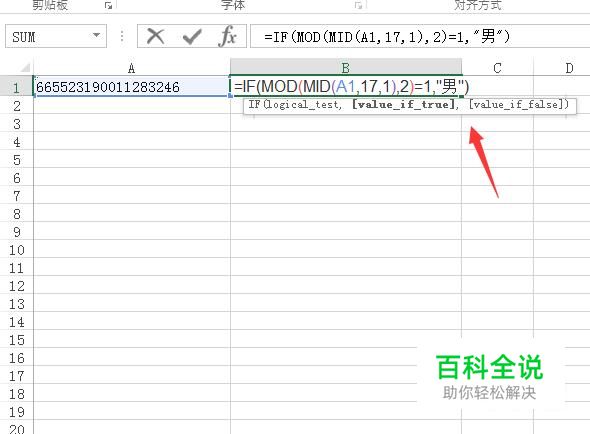Image resolution: width=590 pixels, height=434 pixels.
Task: Select row 18 header
Action: coord(17,394)
